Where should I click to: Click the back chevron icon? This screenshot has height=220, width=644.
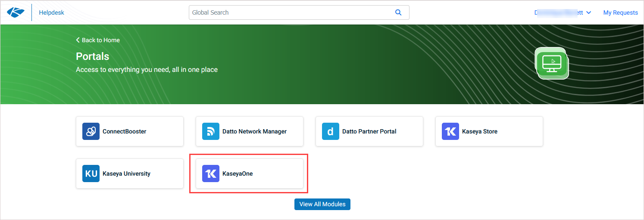tap(78, 40)
